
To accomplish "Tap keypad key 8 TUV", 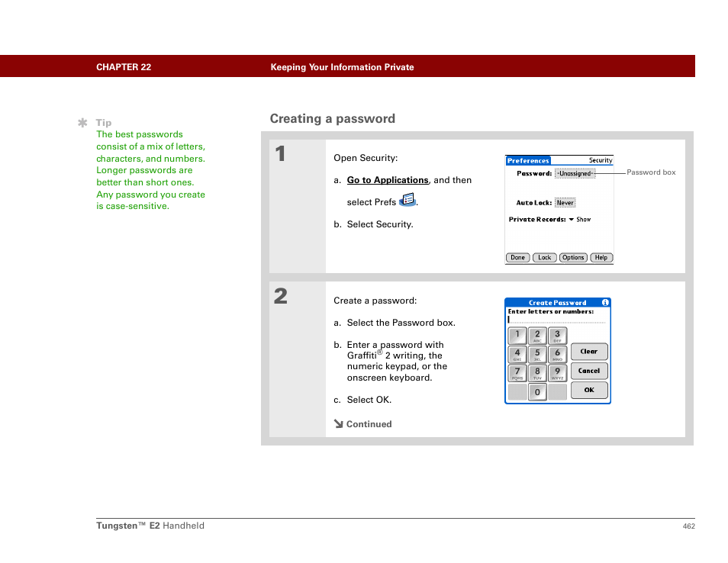I will [x=537, y=373].
